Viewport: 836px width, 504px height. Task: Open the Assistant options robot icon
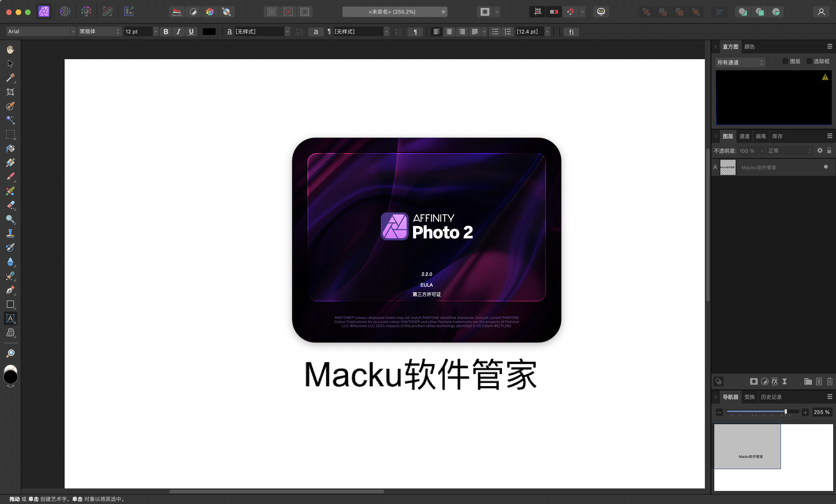[601, 12]
